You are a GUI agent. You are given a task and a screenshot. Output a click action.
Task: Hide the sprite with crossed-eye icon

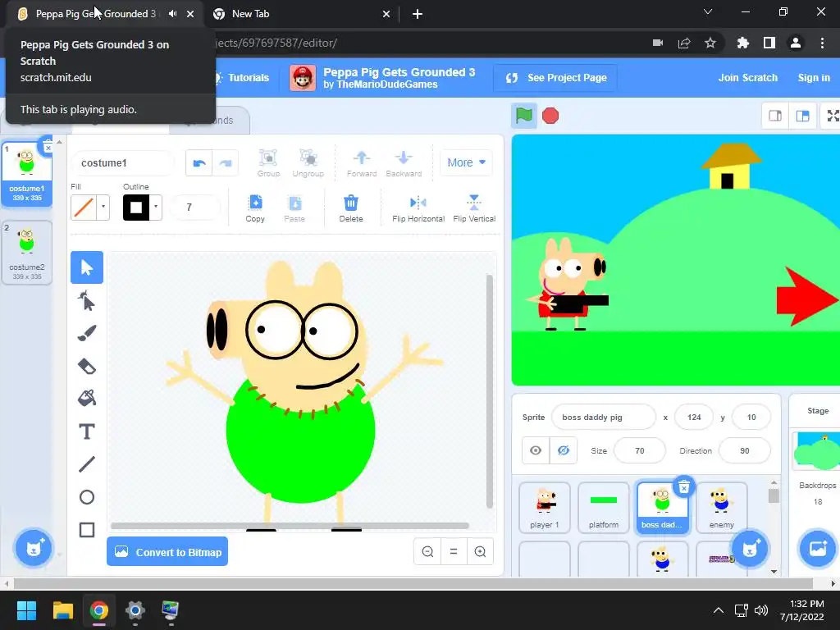pyautogui.click(x=563, y=450)
